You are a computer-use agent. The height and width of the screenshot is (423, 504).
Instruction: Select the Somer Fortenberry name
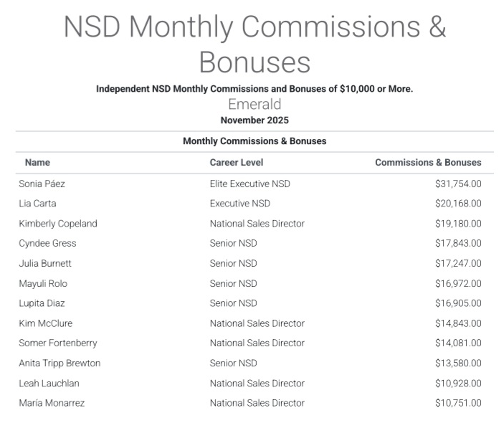58,343
